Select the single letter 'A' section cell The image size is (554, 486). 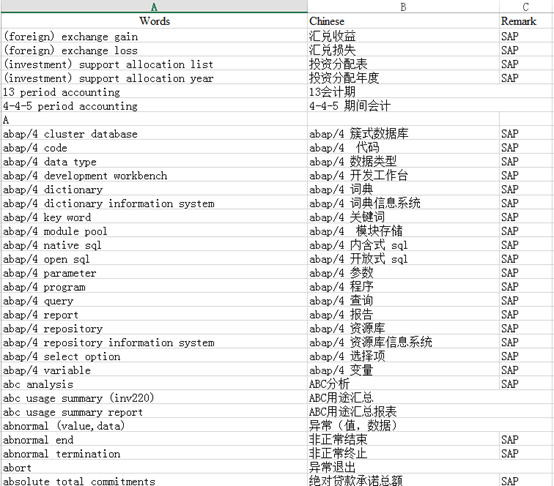pos(154,120)
